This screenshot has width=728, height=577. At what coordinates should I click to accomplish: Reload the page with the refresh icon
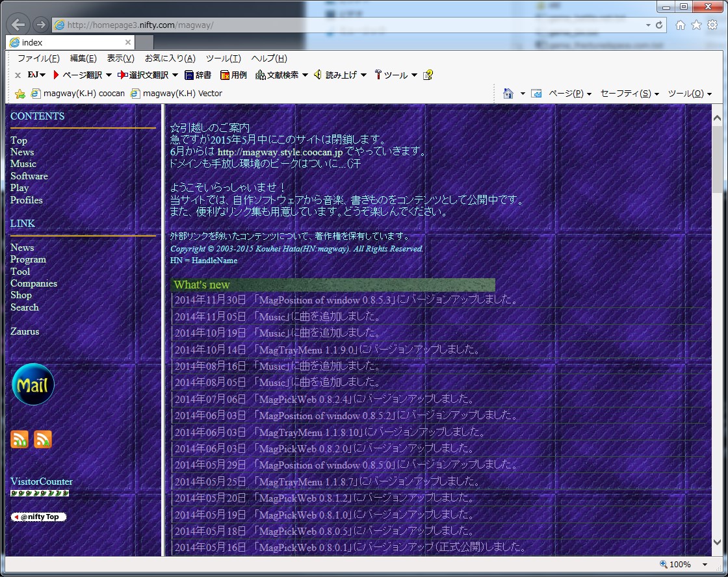coord(659,25)
